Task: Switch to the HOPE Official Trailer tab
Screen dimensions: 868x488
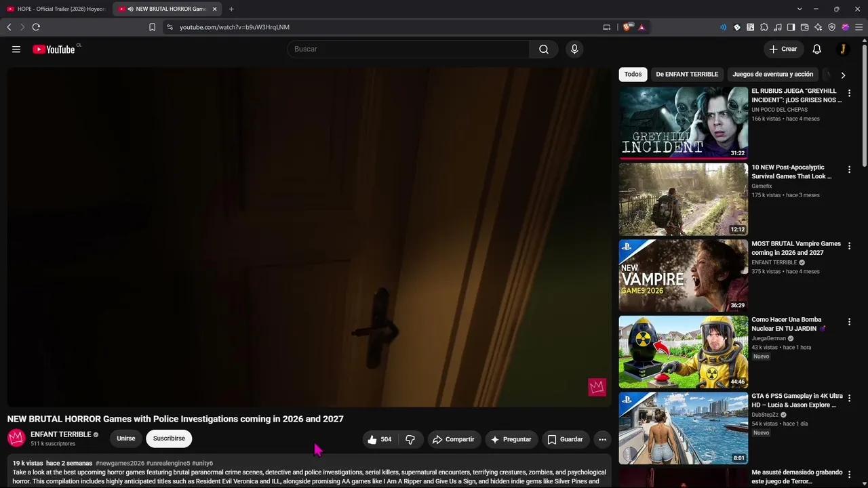Action: click(x=56, y=9)
